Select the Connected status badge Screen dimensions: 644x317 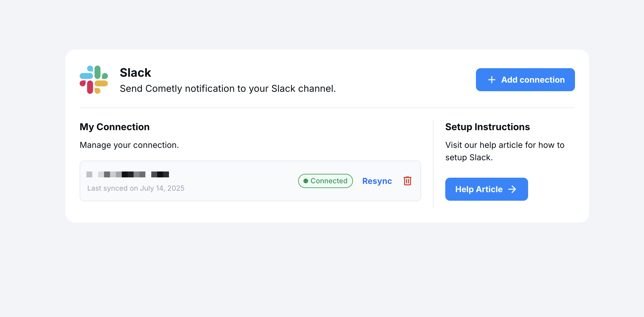326,181
